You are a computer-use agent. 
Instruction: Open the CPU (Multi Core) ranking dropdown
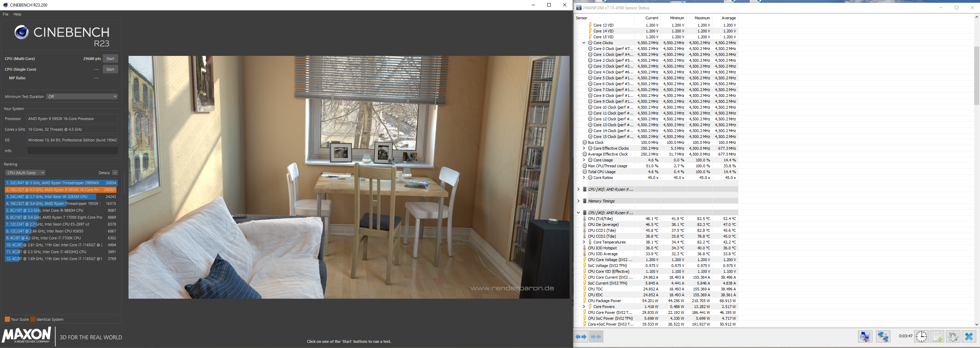tap(25, 173)
